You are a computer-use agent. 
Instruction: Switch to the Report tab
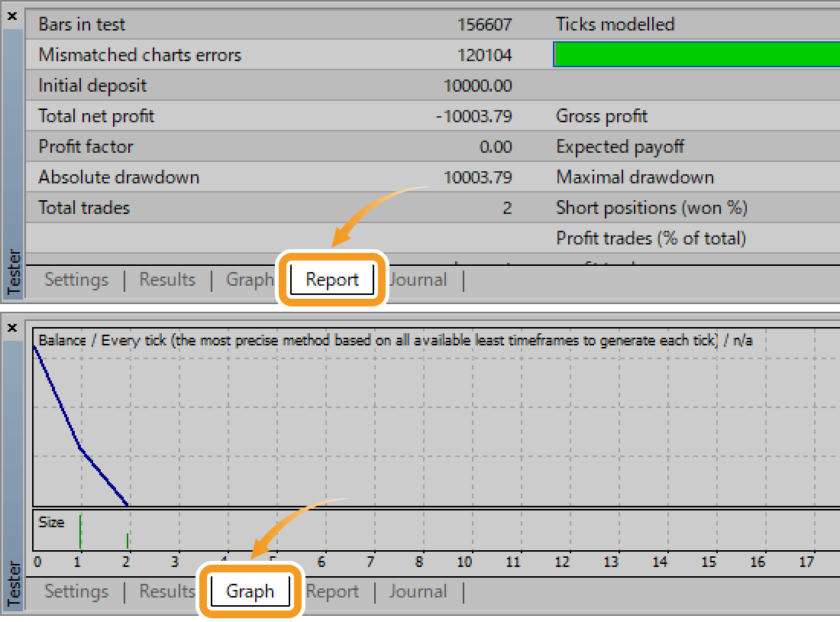click(x=331, y=279)
